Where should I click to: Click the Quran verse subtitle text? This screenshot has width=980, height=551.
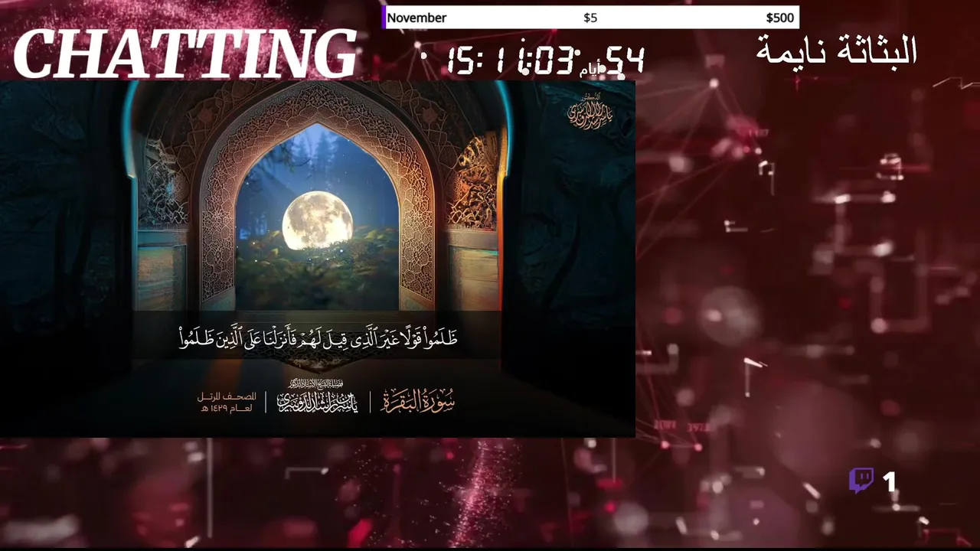tap(318, 338)
